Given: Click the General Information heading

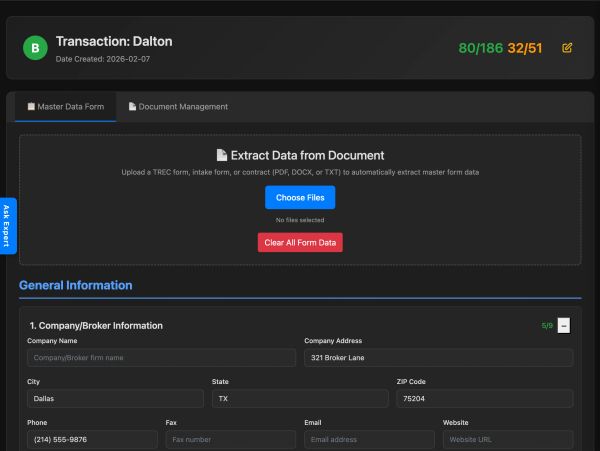Looking at the screenshot, I should [76, 285].
